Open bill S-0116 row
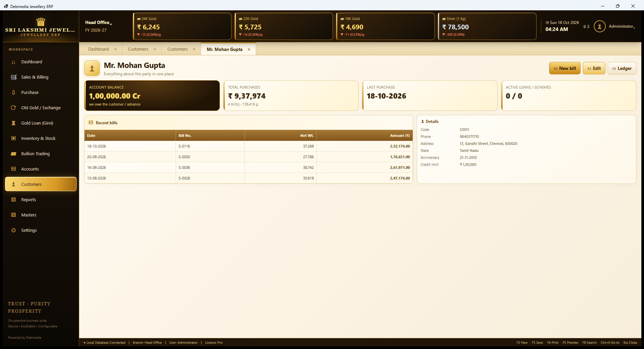The height and width of the screenshot is (349, 644). coord(248,146)
